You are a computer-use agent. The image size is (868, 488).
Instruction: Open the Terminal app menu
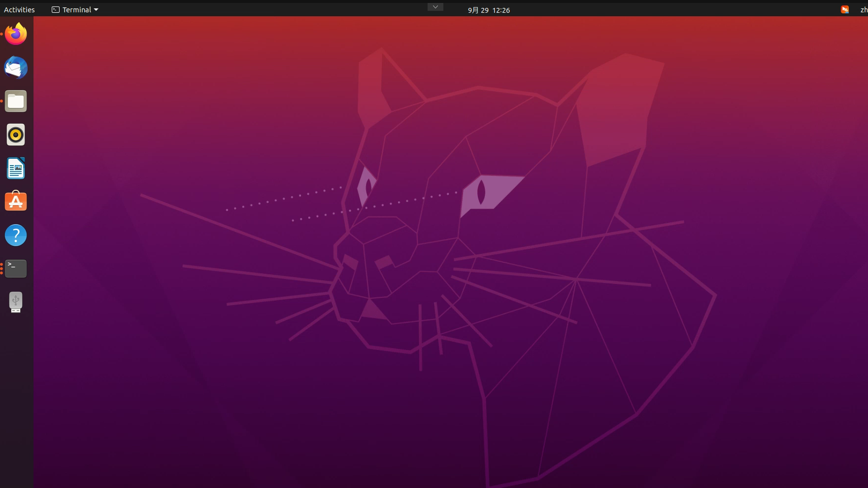[75, 9]
